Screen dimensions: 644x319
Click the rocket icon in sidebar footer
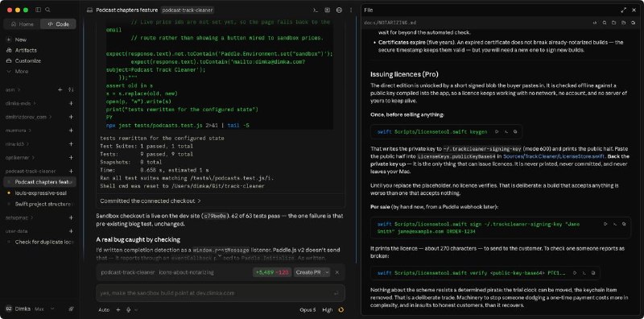[71, 309]
